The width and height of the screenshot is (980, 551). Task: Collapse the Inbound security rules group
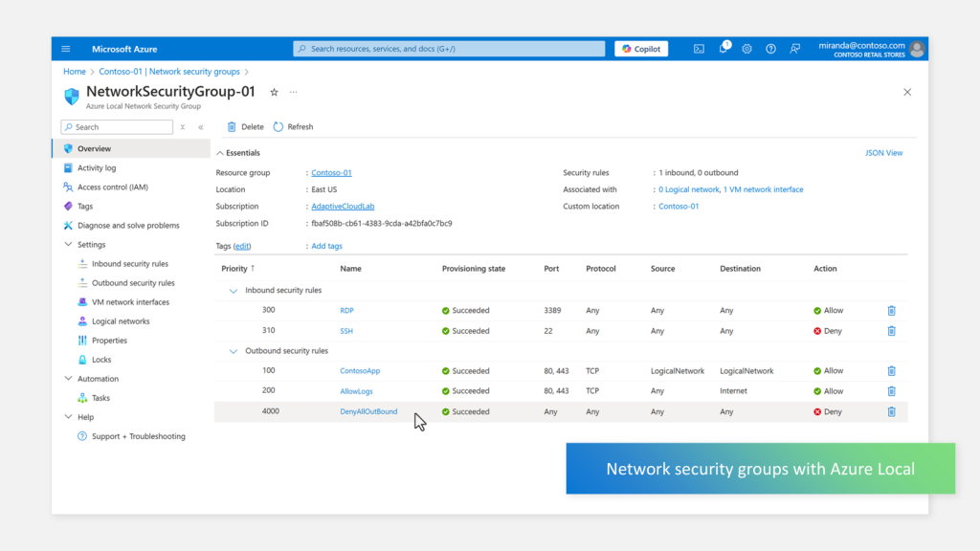(234, 291)
